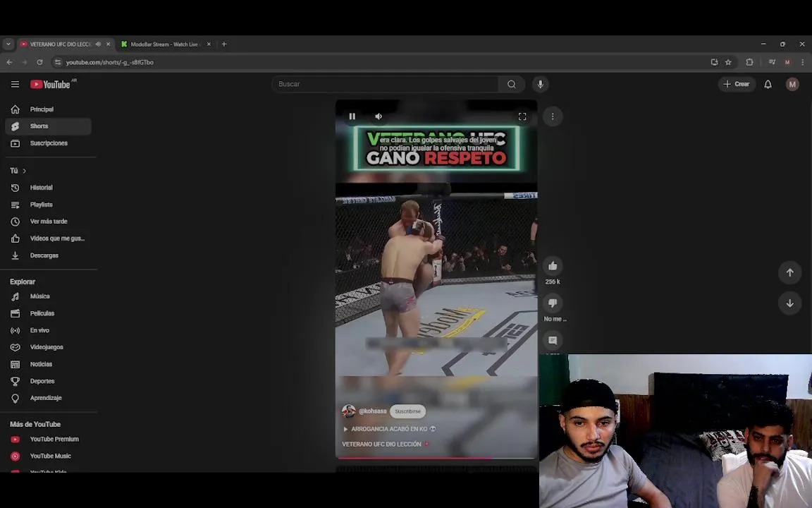Screen dimensions: 812x508
Task: Start voice search with the microphone
Action: point(540,84)
